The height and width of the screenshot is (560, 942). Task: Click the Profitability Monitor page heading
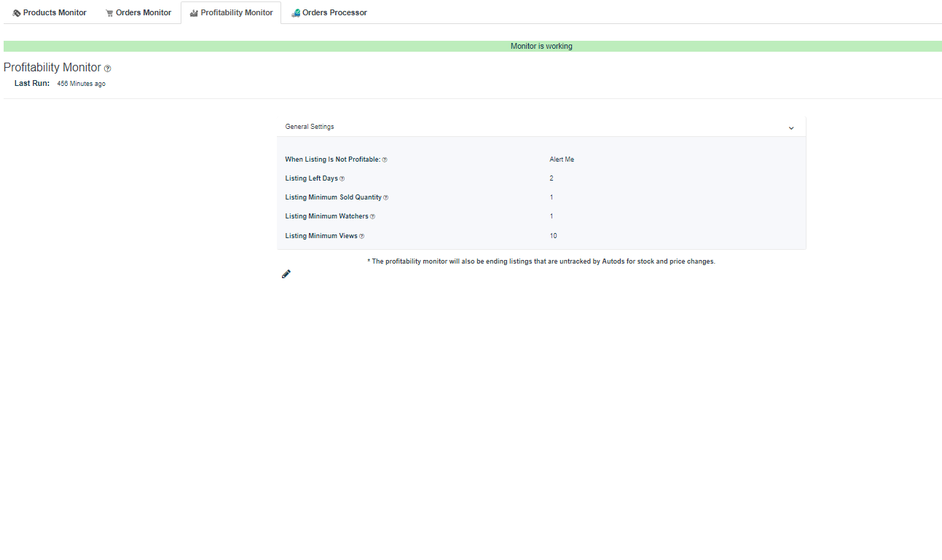pos(52,68)
